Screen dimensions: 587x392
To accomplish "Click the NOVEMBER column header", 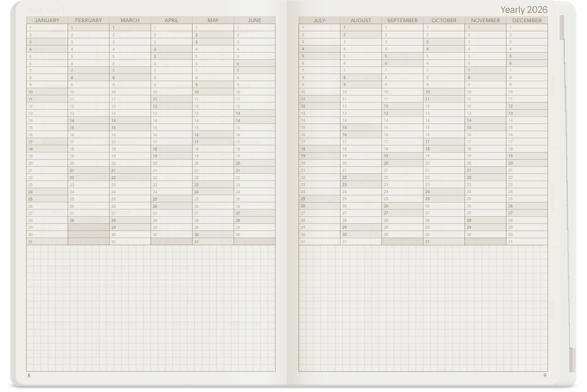I will [485, 20].
